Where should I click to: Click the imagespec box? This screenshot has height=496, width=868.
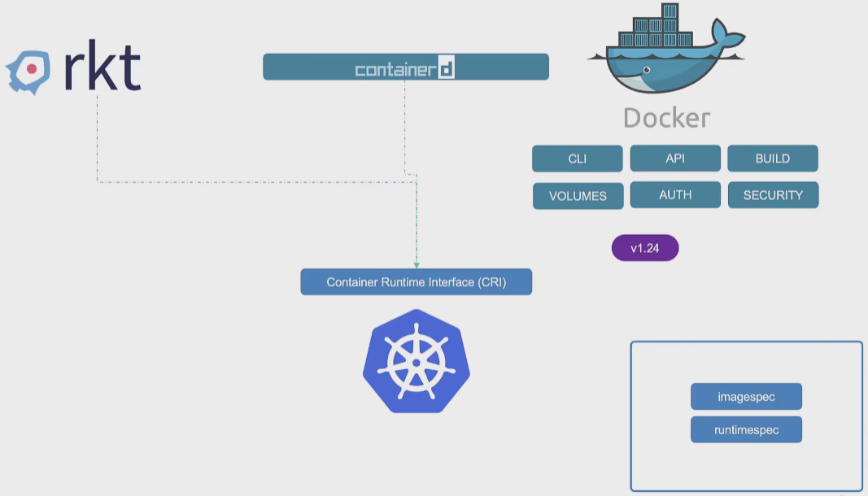coord(746,397)
